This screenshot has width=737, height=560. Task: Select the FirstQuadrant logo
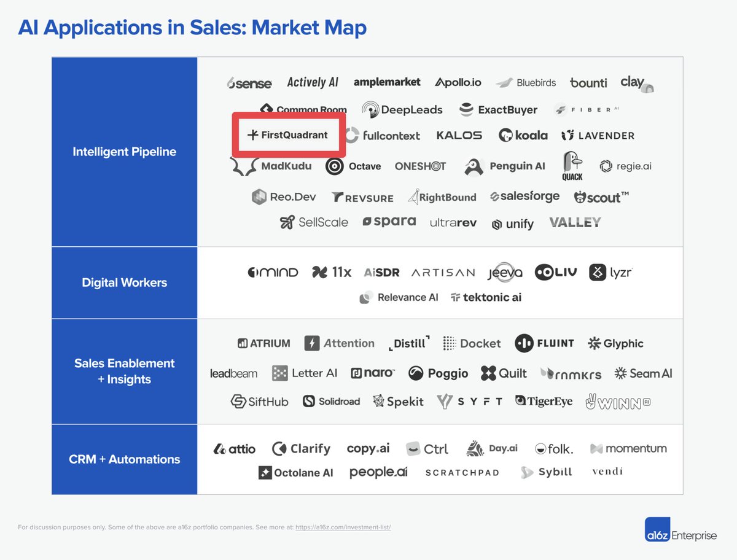click(x=287, y=135)
